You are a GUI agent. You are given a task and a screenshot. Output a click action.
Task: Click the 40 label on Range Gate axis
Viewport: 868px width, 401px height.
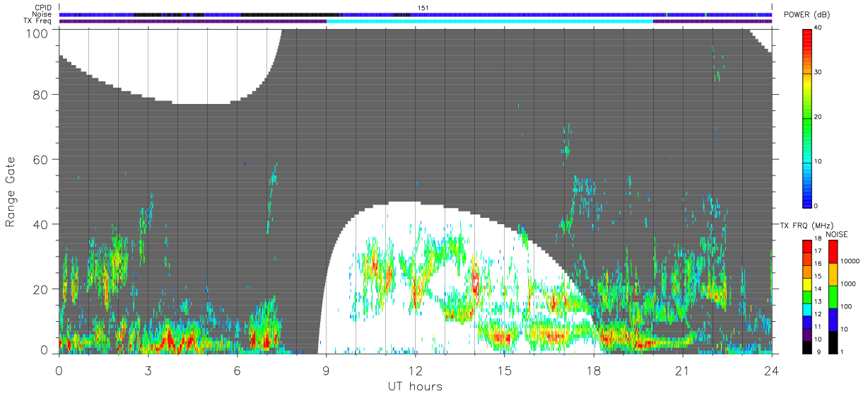(40, 225)
